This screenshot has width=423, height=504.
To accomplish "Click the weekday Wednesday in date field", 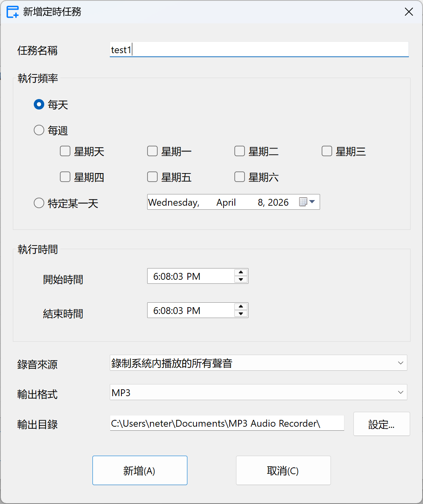I will click(x=174, y=202).
